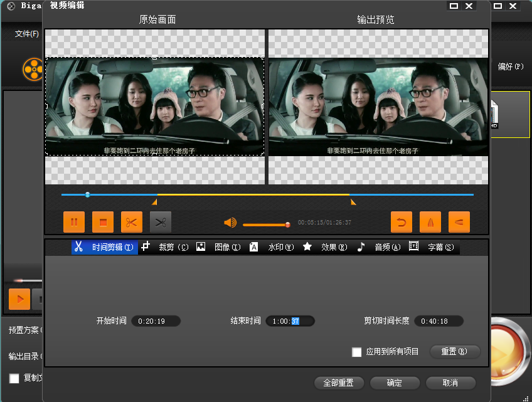This screenshot has height=402, width=532.
Task: Click the film reel logo in main window
Action: tap(33, 70)
